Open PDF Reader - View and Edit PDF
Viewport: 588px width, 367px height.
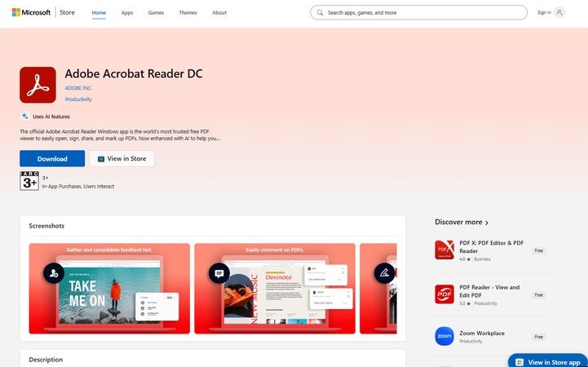pyautogui.click(x=489, y=291)
